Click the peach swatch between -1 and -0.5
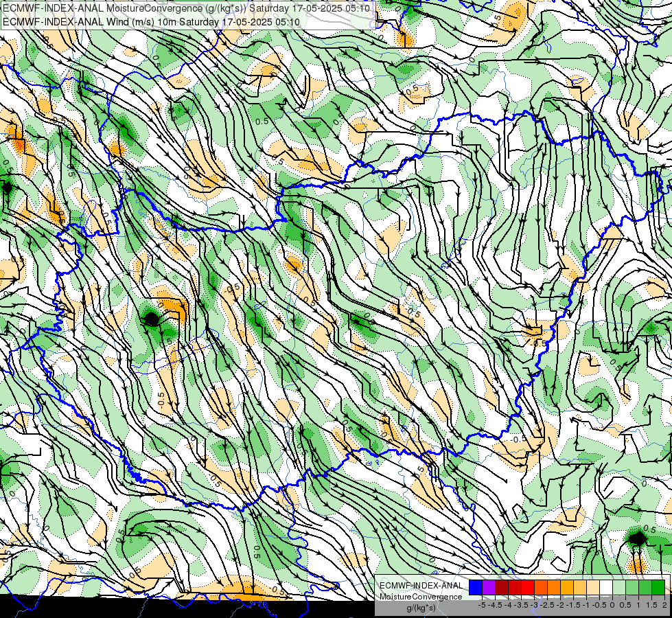 point(593,587)
